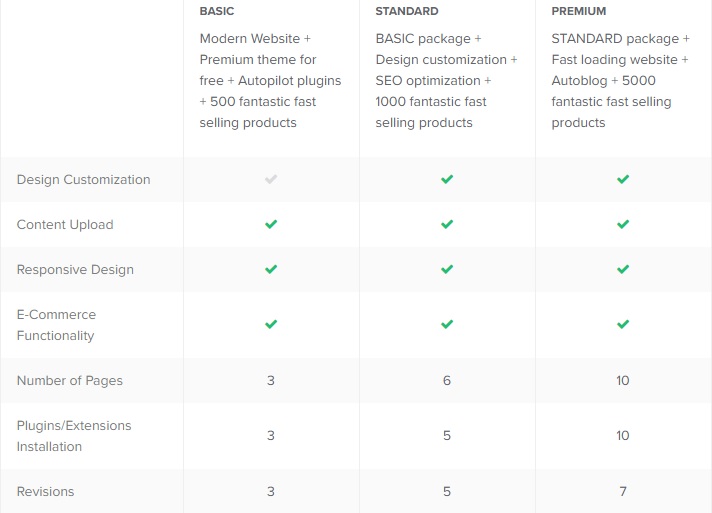Viewport: 712px width, 513px height.
Task: Click the BASIC E-Commerce Functionality checkmark
Action: (x=271, y=325)
